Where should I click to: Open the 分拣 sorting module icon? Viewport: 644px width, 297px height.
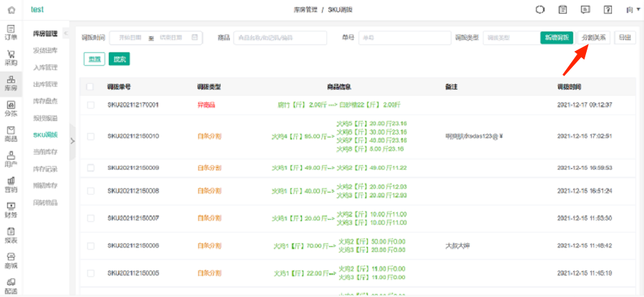coord(11,108)
